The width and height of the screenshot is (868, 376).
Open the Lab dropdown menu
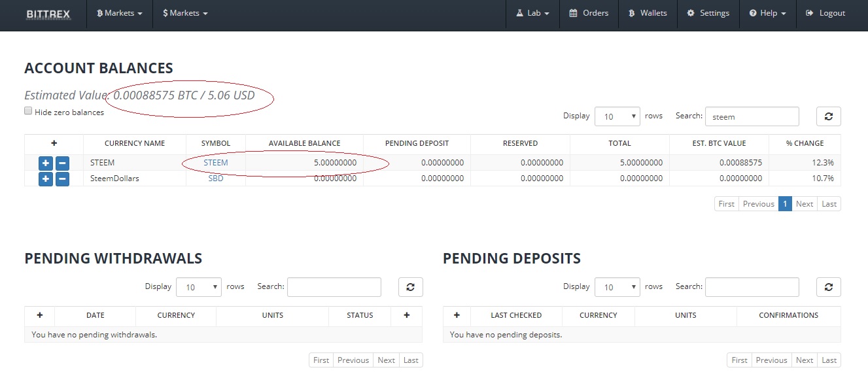tap(532, 13)
